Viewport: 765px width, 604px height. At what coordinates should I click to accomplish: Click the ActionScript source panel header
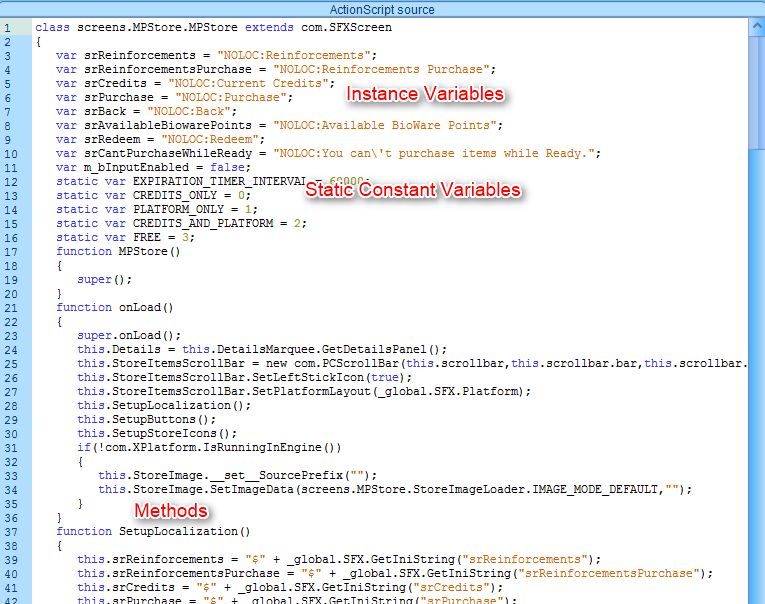pos(382,8)
